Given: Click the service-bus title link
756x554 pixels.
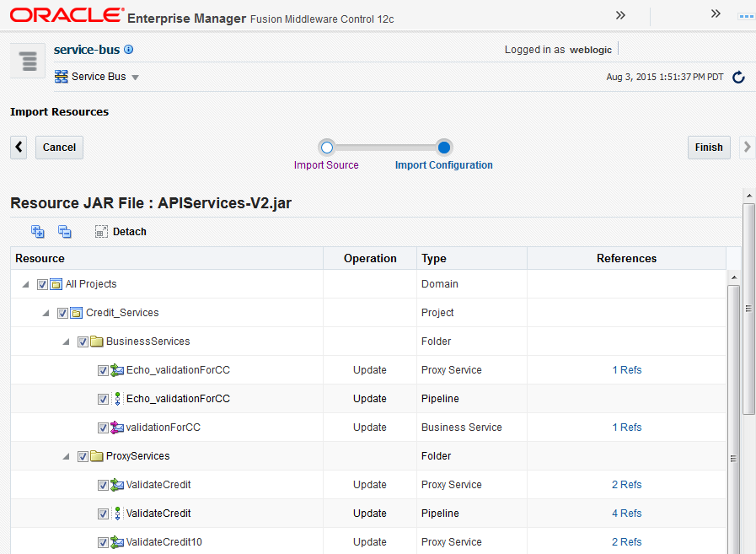Looking at the screenshot, I should point(87,50).
